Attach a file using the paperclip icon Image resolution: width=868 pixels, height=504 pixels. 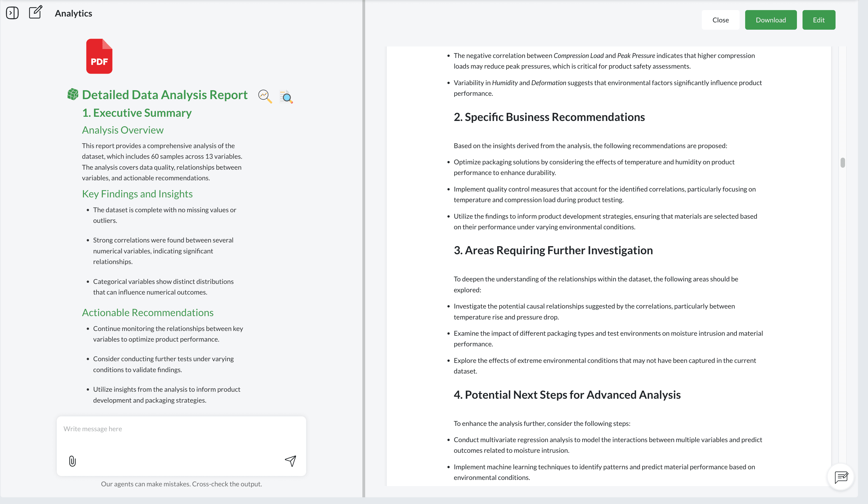(x=72, y=461)
